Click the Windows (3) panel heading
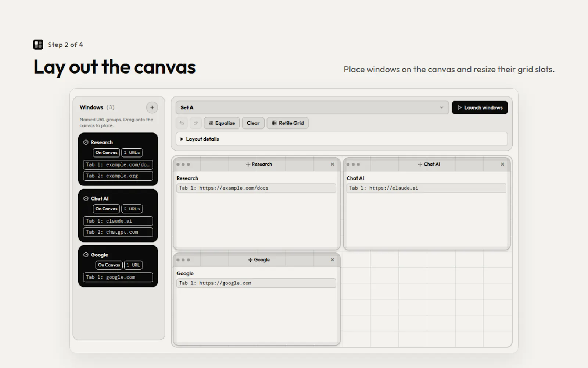 pyautogui.click(x=97, y=107)
